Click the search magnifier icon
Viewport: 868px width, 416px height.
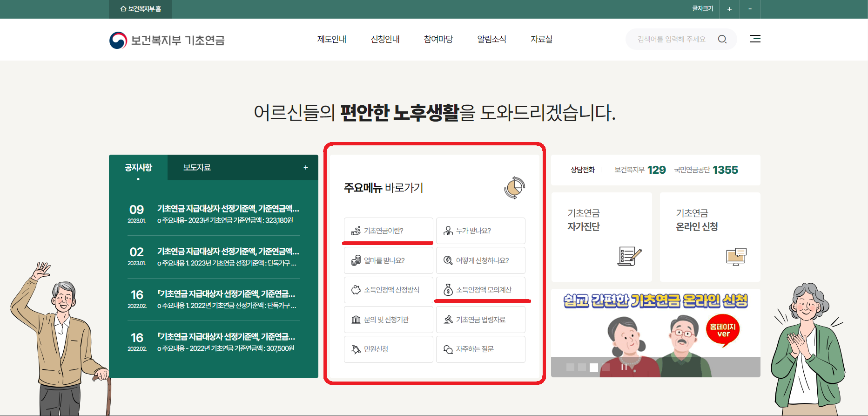[x=722, y=39]
